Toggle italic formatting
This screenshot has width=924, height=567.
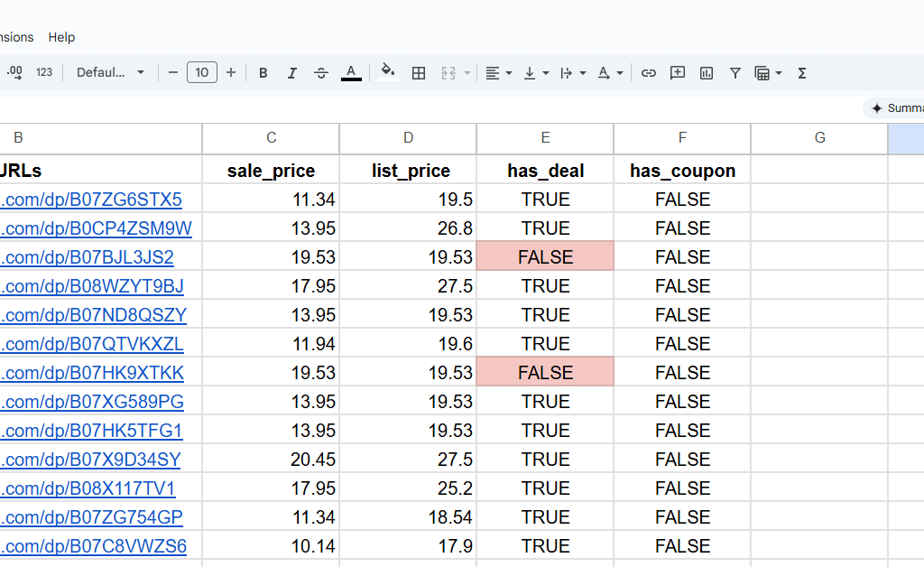[x=292, y=73]
